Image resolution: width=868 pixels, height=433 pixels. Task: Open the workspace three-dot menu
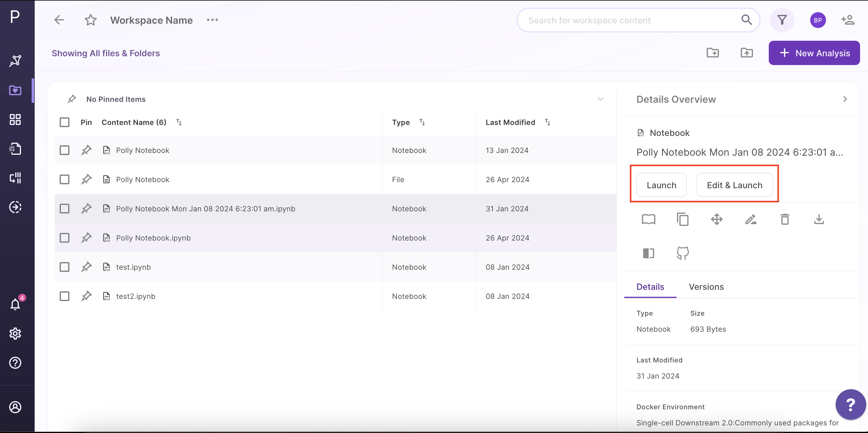(212, 20)
